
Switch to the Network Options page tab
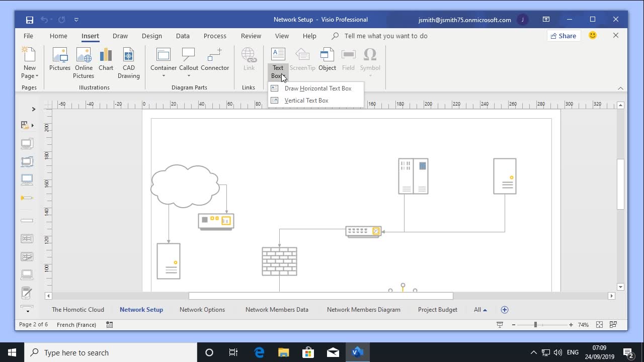202,310
